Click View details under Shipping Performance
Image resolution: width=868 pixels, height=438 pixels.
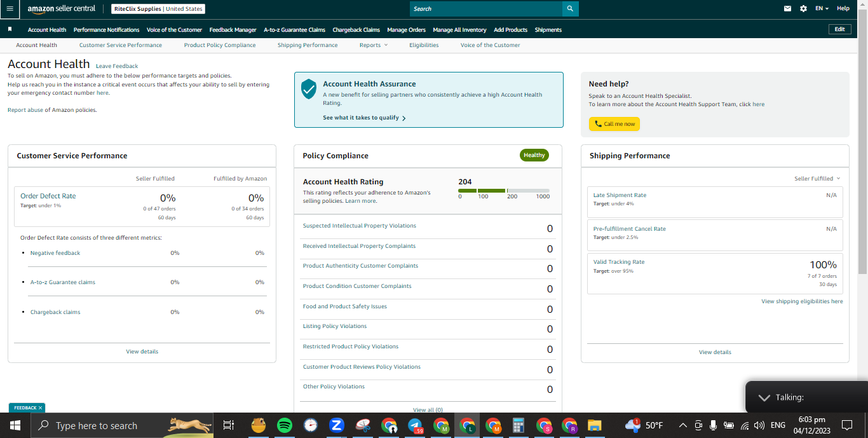coord(715,352)
